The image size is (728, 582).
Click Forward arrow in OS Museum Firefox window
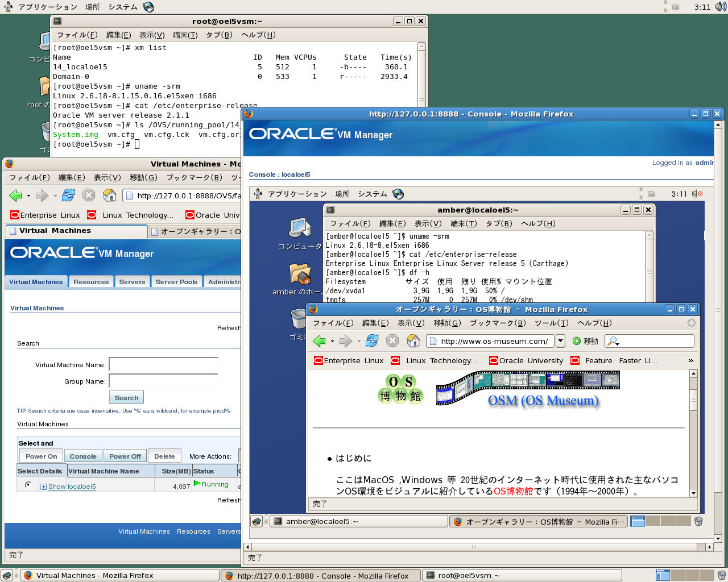[x=346, y=341]
